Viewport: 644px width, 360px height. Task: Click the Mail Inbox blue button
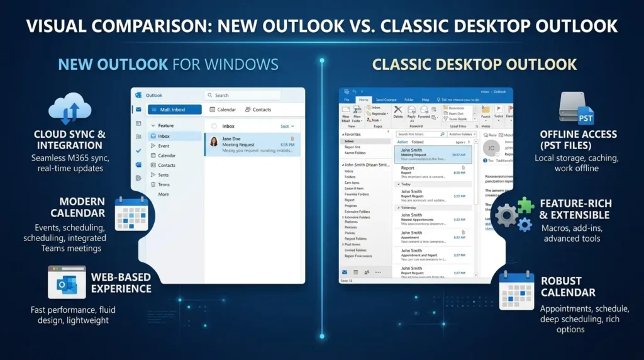(x=175, y=110)
